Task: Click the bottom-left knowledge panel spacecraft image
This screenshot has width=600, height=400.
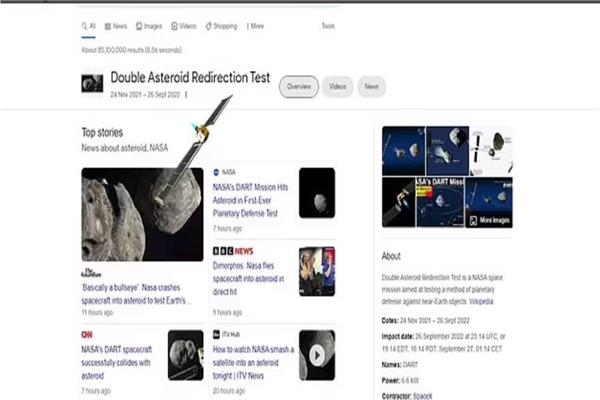Action: pos(398,202)
